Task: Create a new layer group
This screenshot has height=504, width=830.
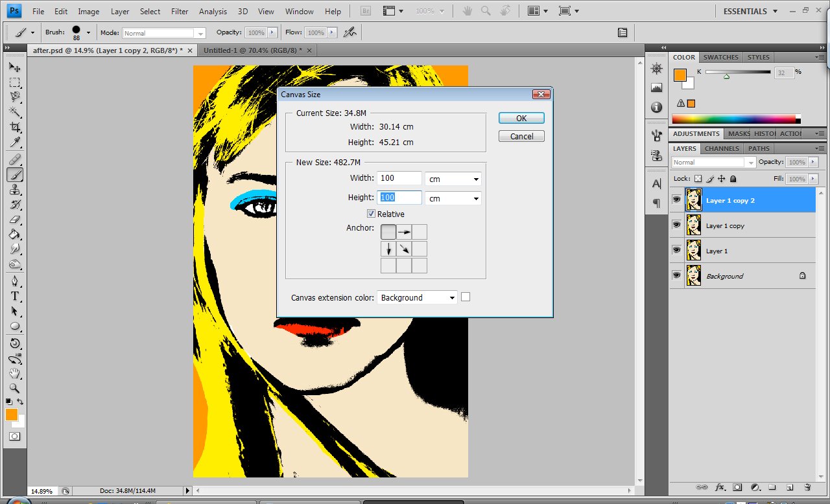Action: point(772,487)
